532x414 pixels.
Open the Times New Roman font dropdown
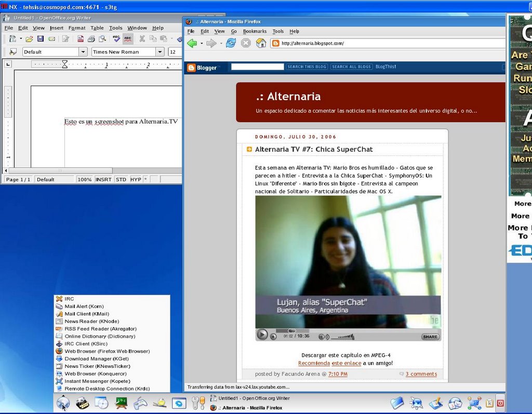pyautogui.click(x=160, y=52)
